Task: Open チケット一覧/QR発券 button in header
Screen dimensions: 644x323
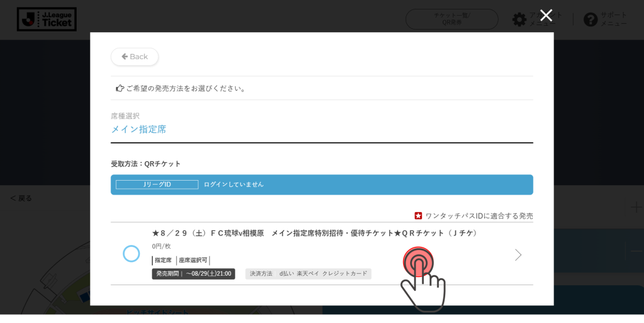Action: pyautogui.click(x=452, y=19)
